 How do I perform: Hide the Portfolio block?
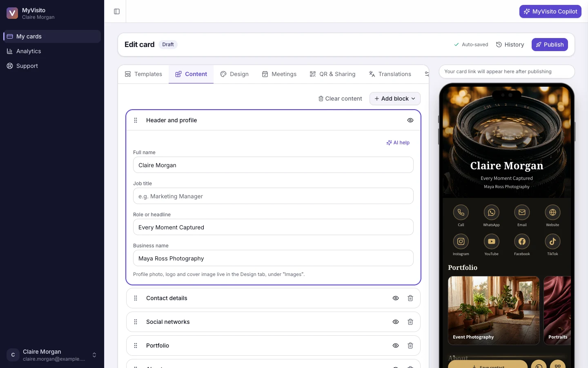pyautogui.click(x=396, y=346)
